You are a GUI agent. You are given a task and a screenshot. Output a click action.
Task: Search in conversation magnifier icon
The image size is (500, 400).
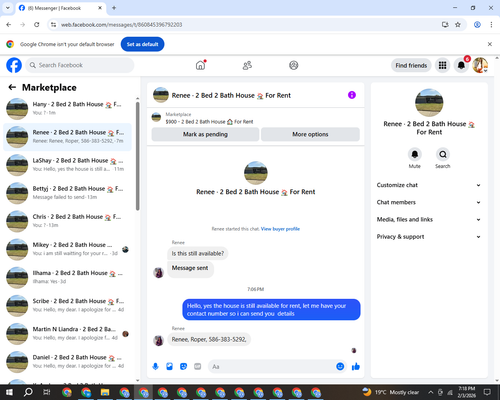click(443, 154)
